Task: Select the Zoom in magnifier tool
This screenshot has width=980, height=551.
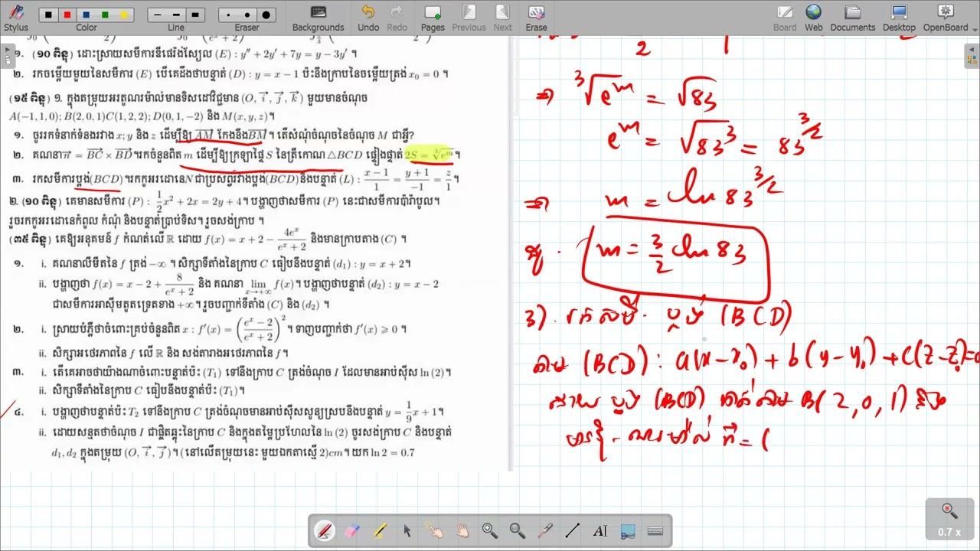Action: 490,530
